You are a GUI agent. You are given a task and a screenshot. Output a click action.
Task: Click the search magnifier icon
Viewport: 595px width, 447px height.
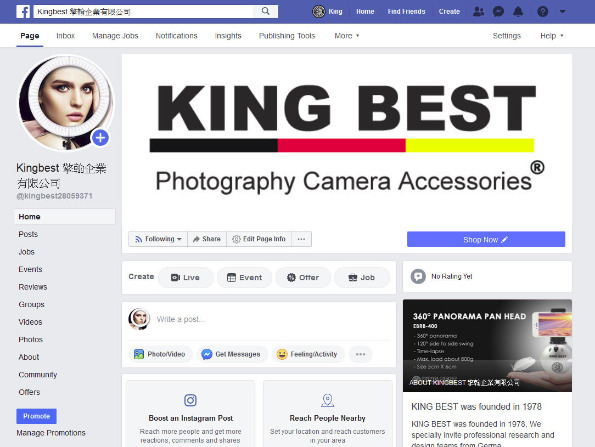266,11
